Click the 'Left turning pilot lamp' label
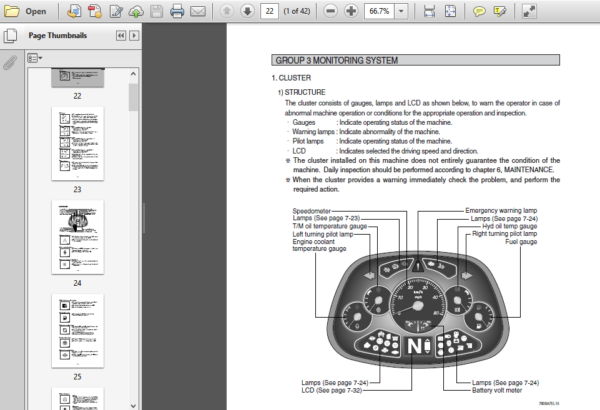Image resolution: width=600 pixels, height=410 pixels. pyautogui.click(x=323, y=234)
